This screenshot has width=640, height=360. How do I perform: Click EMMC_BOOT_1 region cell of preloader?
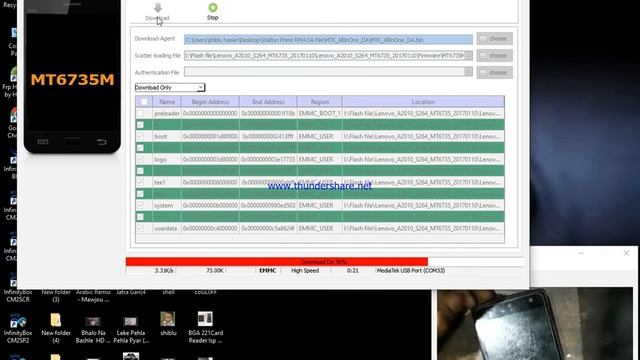coord(320,113)
